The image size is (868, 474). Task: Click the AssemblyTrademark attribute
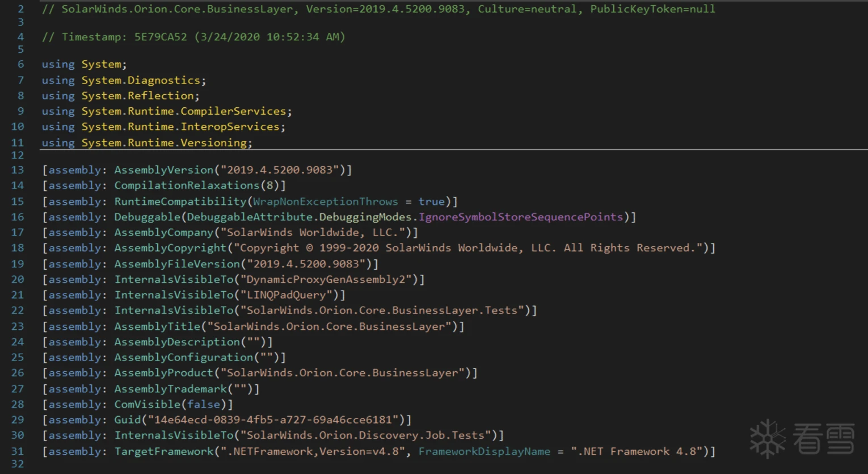[x=170, y=389]
